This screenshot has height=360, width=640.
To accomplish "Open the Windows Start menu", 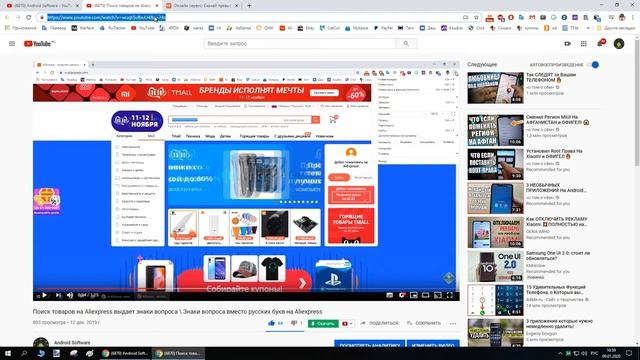I will click(8, 353).
